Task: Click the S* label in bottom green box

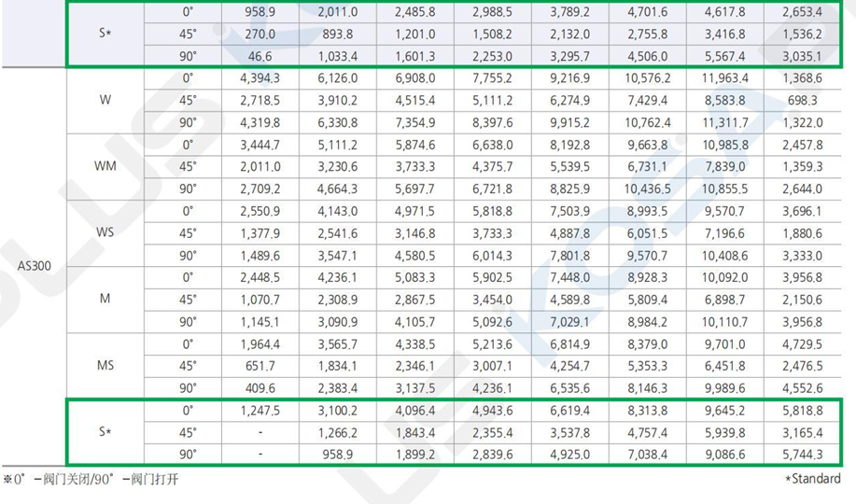Action: pos(105,431)
